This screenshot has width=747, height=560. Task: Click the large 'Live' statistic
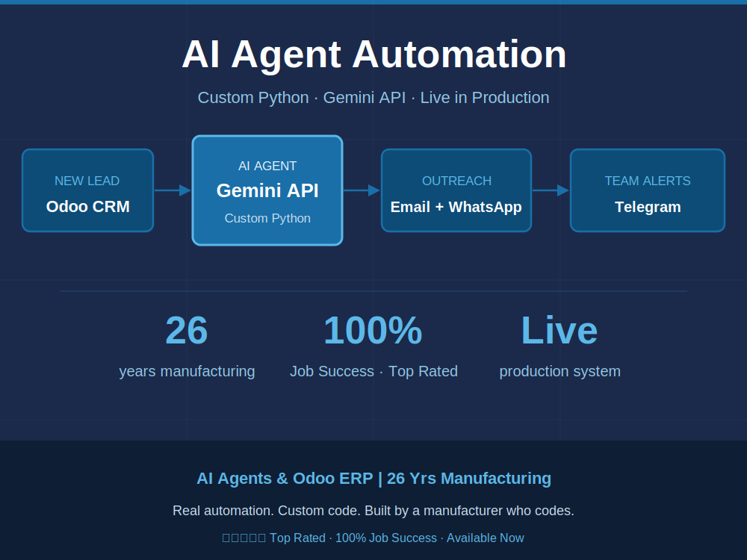560,330
